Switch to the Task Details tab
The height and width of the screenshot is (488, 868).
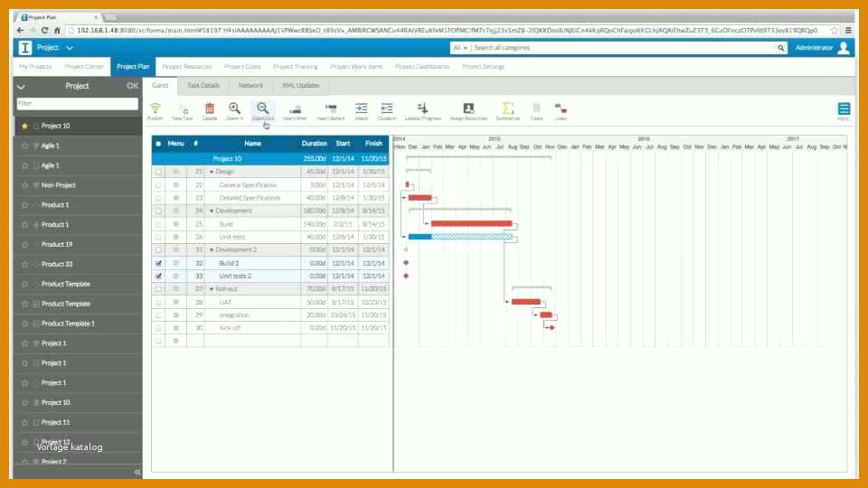coord(203,86)
